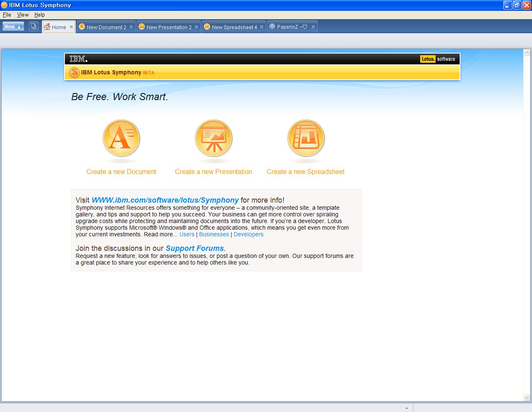Close the New Document 2 tab
The width and height of the screenshot is (532, 412).
click(x=131, y=27)
